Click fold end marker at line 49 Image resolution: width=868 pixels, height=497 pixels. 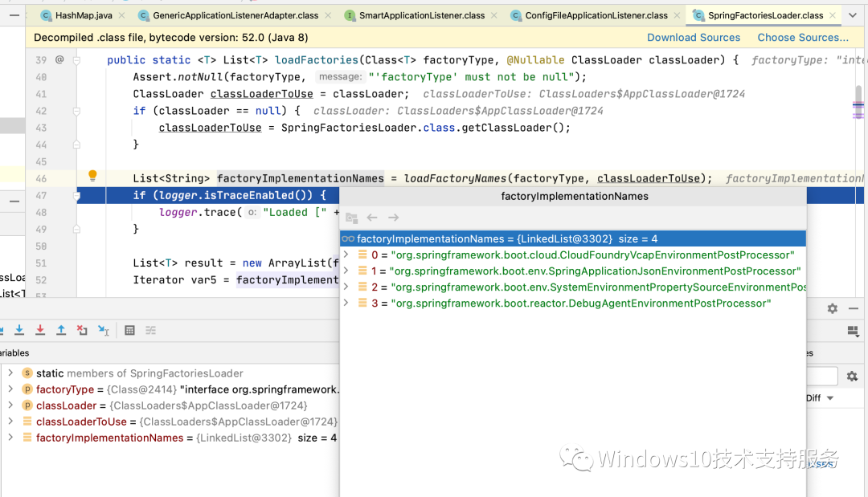click(77, 230)
